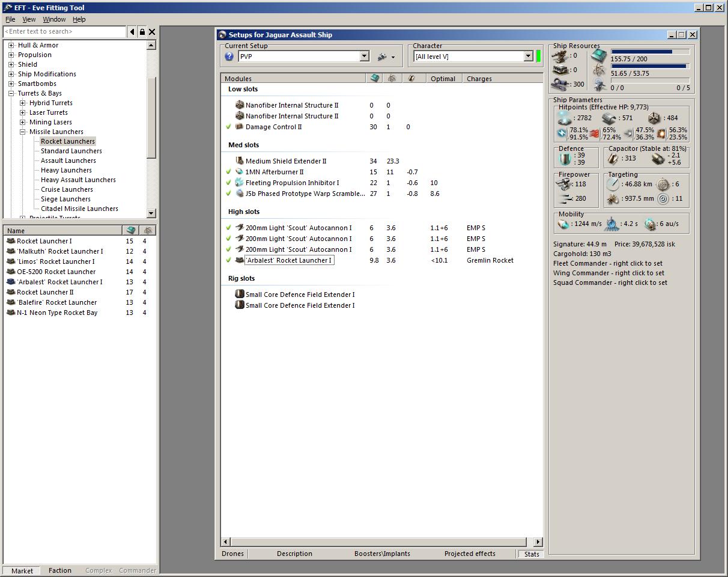Click the turret hardpoints icon in Ship Resources
728x577 pixels.
pyautogui.click(x=560, y=56)
